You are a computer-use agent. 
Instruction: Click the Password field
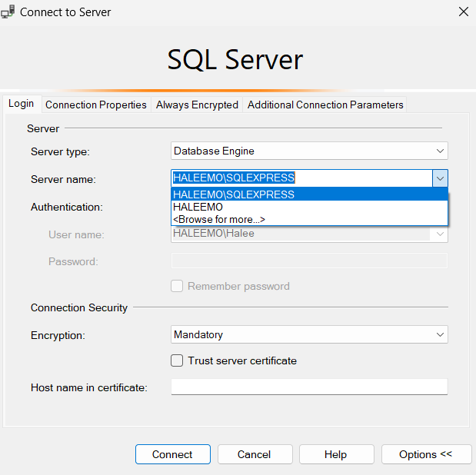[x=309, y=261]
